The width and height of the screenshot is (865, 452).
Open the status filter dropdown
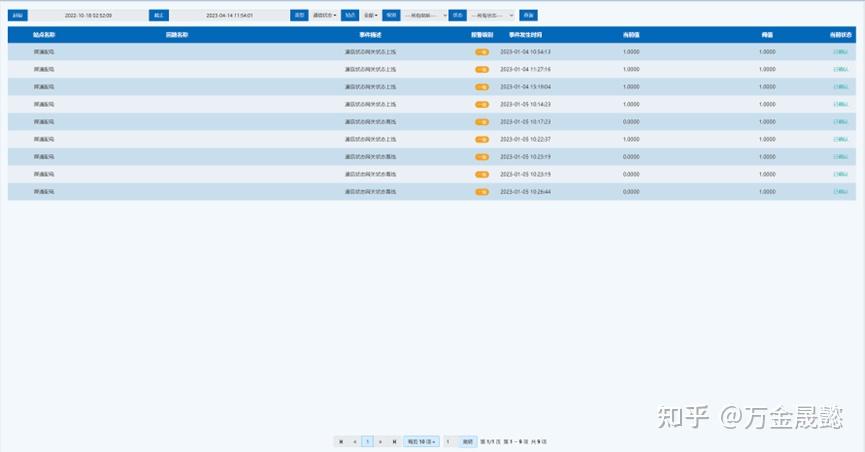point(492,16)
